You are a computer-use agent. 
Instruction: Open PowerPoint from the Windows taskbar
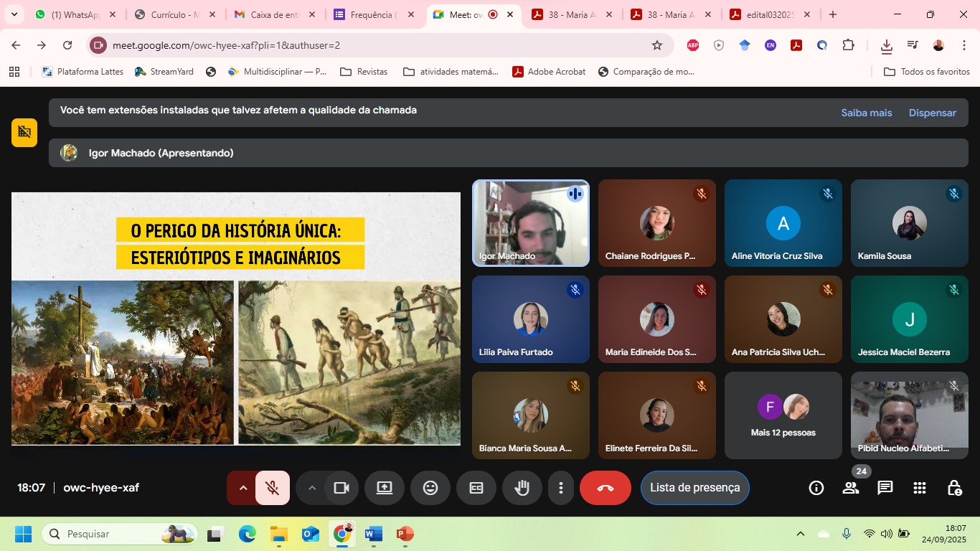click(x=405, y=534)
